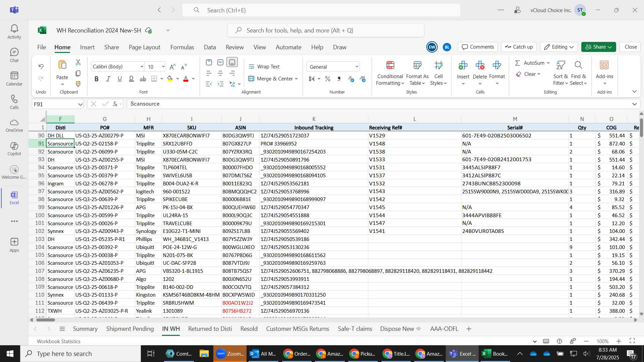Viewport: 644px width, 362px height.
Task: Toggle middle align button
Action: [220, 62]
